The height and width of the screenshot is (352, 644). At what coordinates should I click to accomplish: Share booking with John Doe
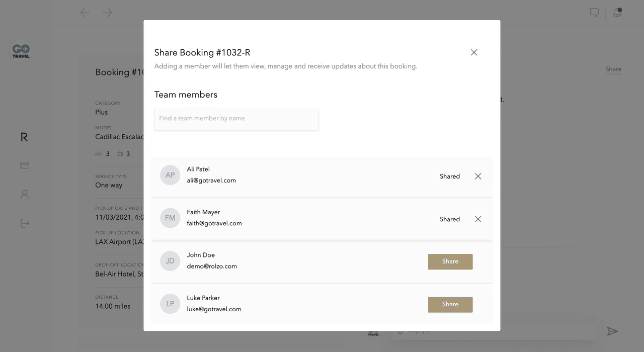click(x=450, y=261)
